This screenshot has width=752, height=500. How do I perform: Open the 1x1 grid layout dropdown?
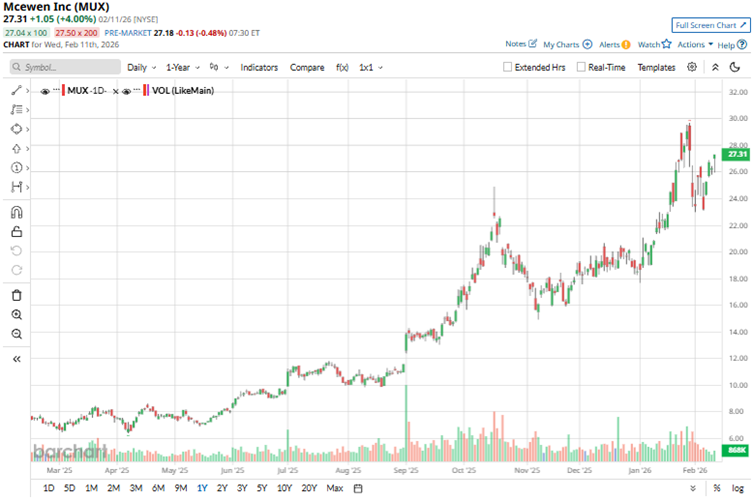(371, 68)
